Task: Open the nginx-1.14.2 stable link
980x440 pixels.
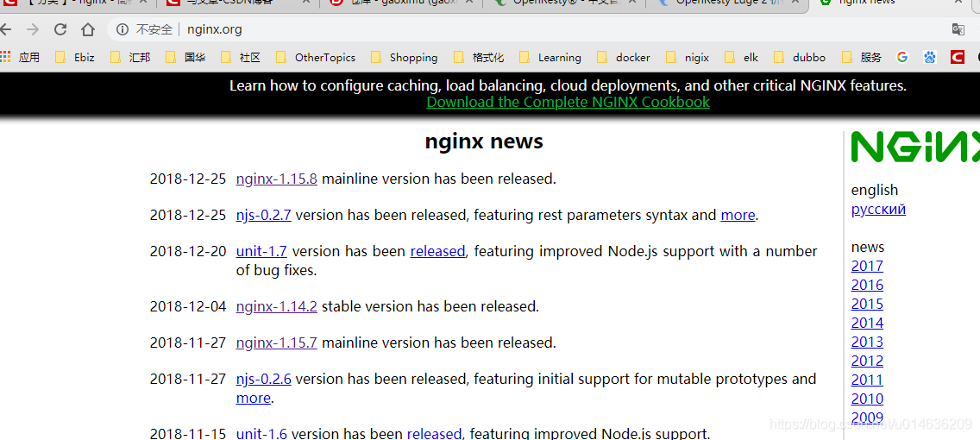Action: (276, 306)
